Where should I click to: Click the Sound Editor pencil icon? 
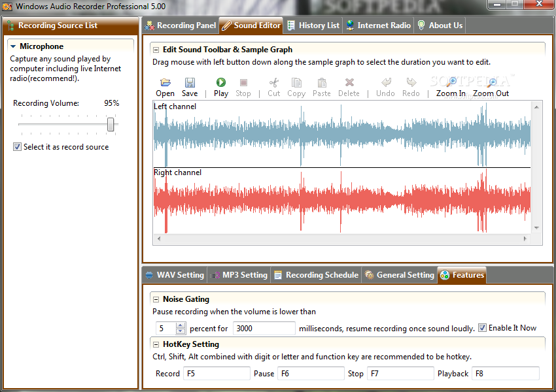click(226, 25)
